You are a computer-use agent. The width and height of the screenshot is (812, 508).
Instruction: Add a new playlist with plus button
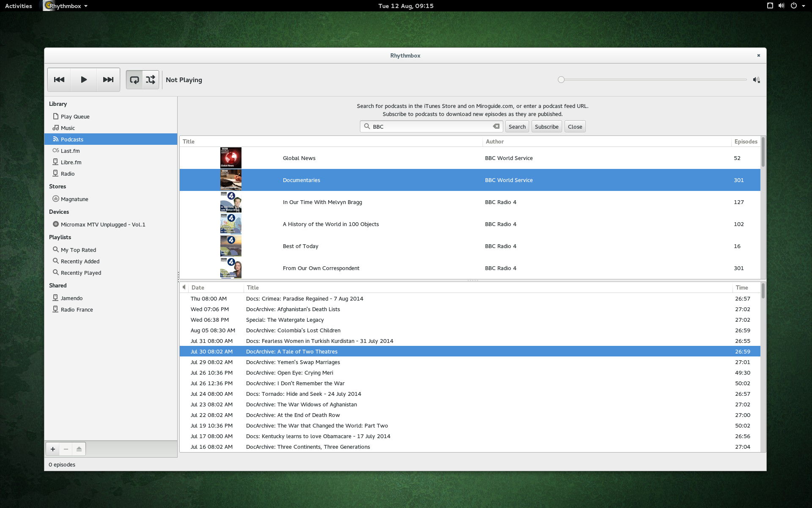pos(53,449)
